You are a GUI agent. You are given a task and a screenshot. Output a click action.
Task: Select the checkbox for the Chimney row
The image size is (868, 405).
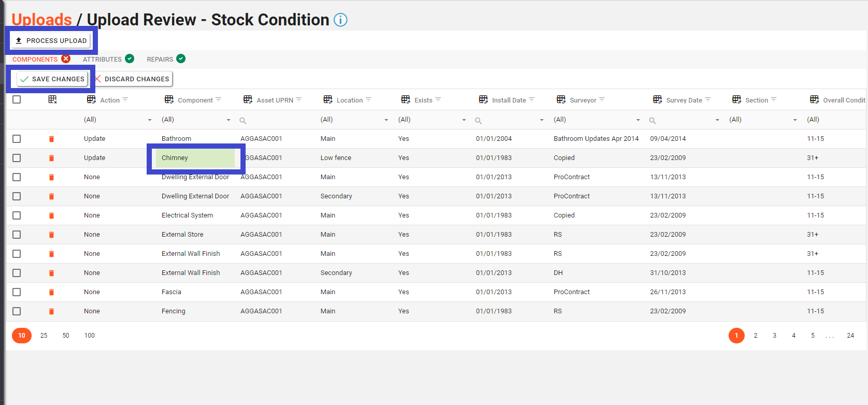(x=17, y=158)
